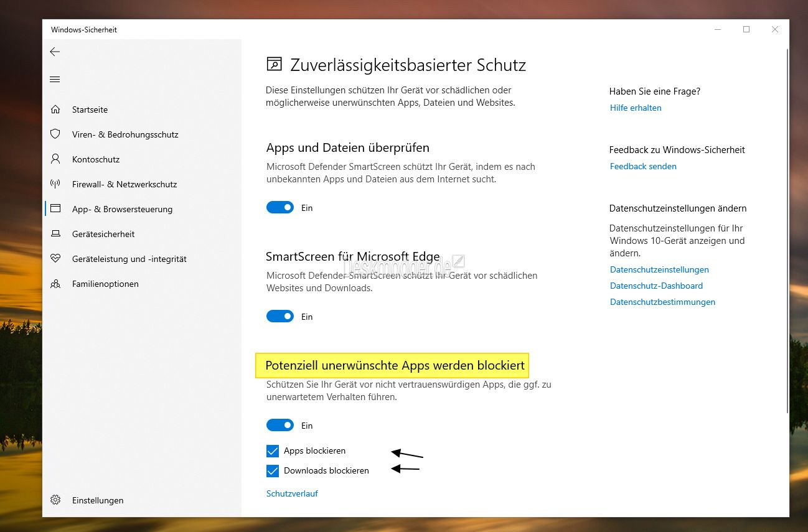Disable the potentially unwanted apps blocking switch

280,426
